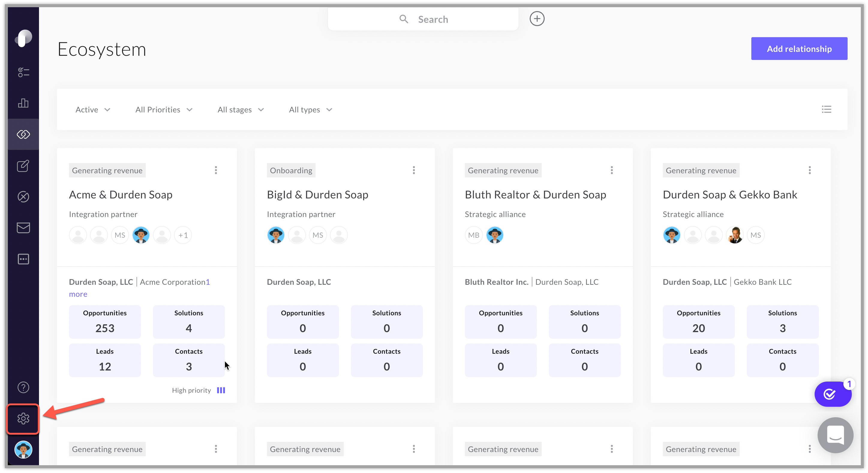Click Acme Corporation account name
This screenshot has height=473, width=868.
click(x=172, y=282)
